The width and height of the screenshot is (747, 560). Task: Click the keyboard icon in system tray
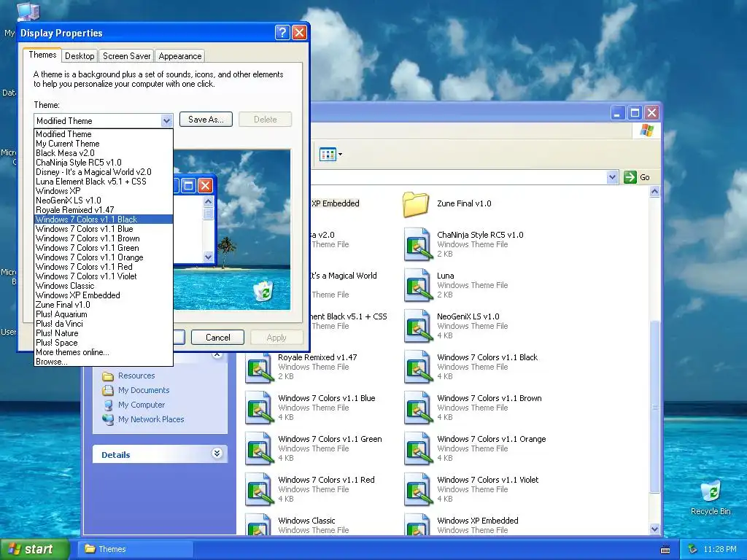pyautogui.click(x=665, y=550)
